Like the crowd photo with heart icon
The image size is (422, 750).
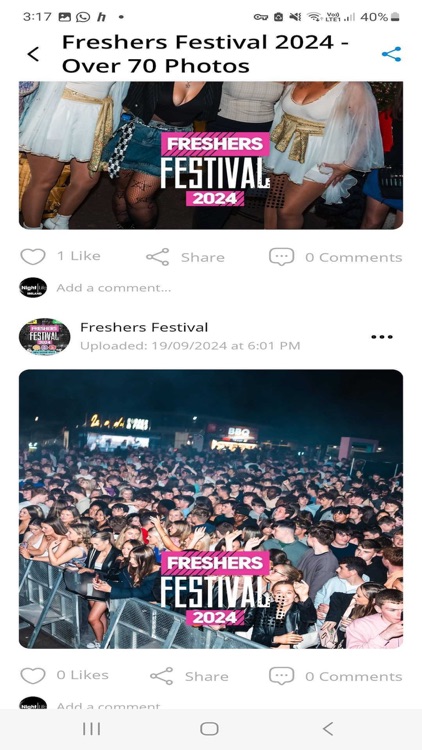click(33, 675)
